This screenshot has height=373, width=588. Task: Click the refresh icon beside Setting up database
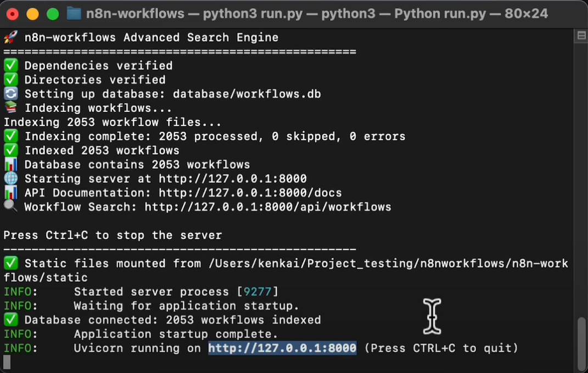11,94
